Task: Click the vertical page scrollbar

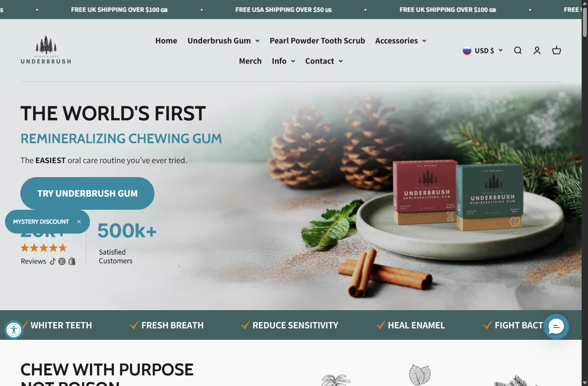Action: click(585, 193)
